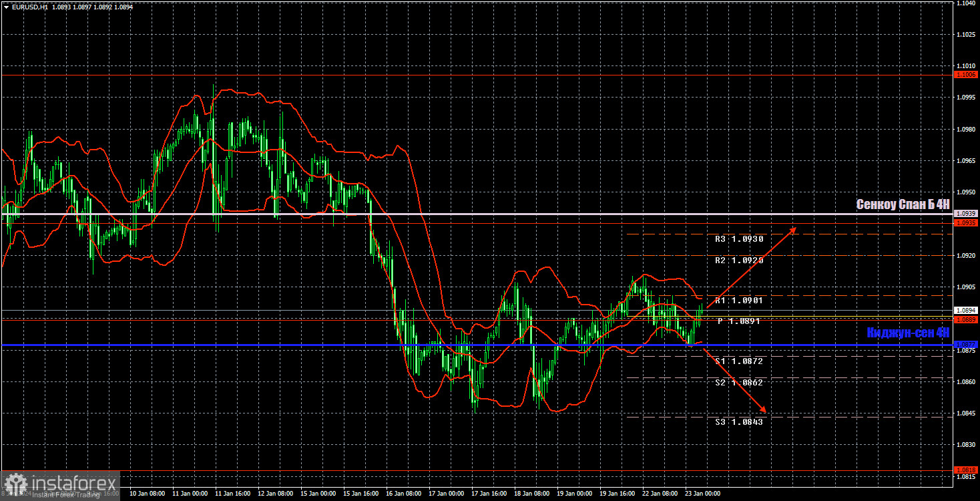Click the 1.0980 price scale label

pyautogui.click(x=965, y=129)
